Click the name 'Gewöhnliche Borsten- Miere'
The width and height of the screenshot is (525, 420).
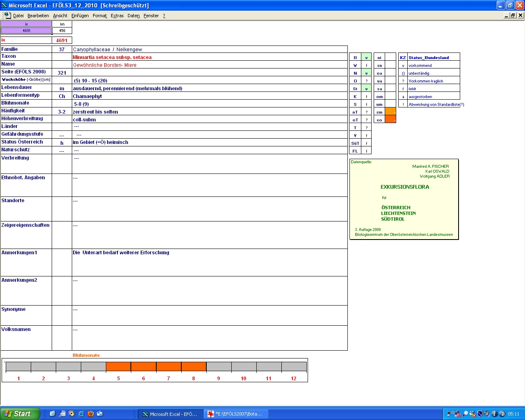point(105,65)
